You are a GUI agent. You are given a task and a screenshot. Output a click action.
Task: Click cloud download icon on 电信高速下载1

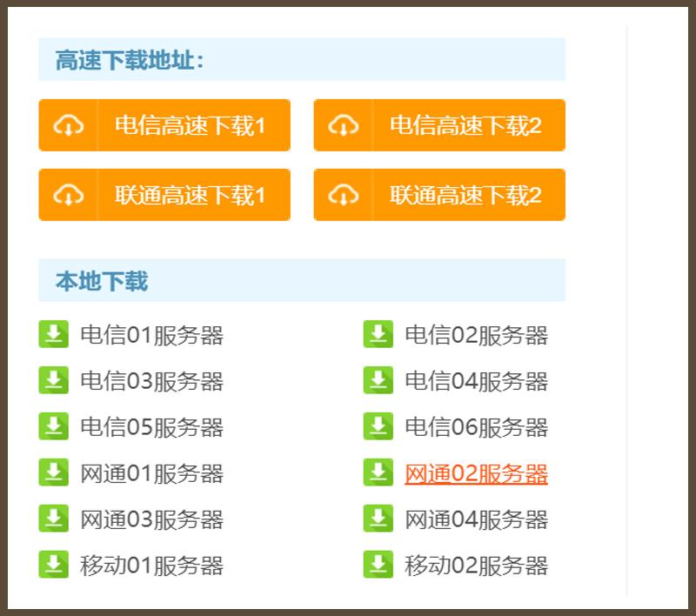click(69, 125)
